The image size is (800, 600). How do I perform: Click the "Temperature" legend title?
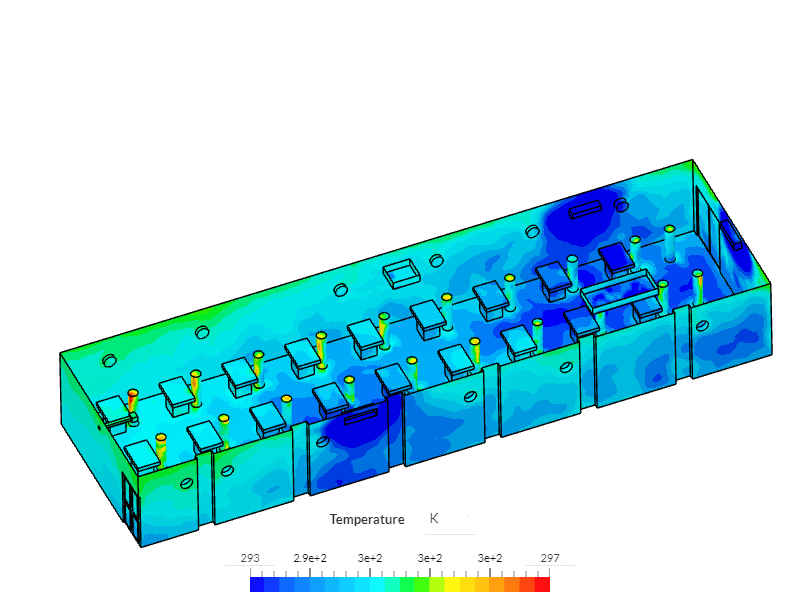[367, 519]
